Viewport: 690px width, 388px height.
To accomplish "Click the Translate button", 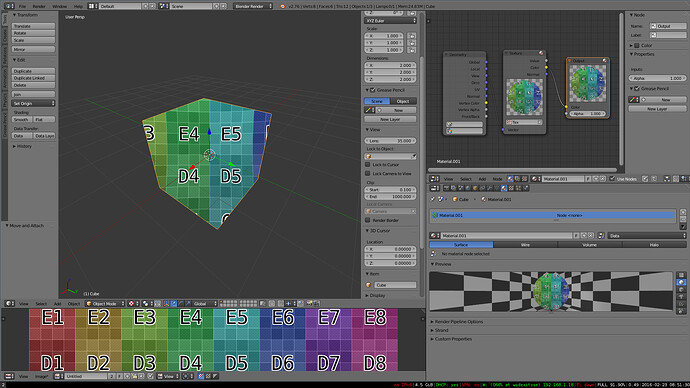I will click(x=33, y=26).
